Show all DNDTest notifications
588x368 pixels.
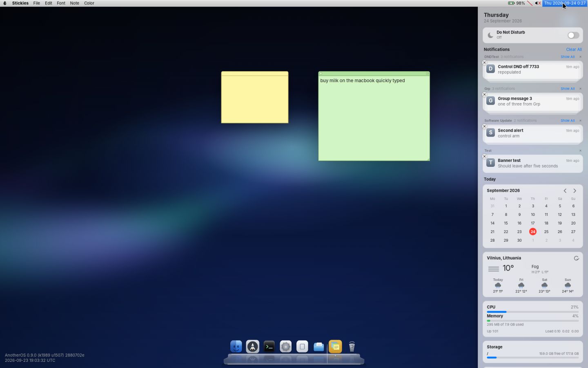(x=567, y=57)
